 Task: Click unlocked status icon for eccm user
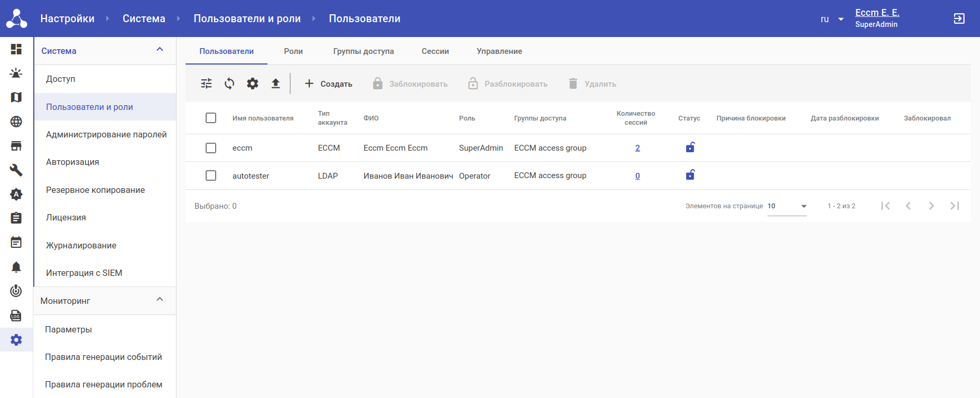point(690,147)
